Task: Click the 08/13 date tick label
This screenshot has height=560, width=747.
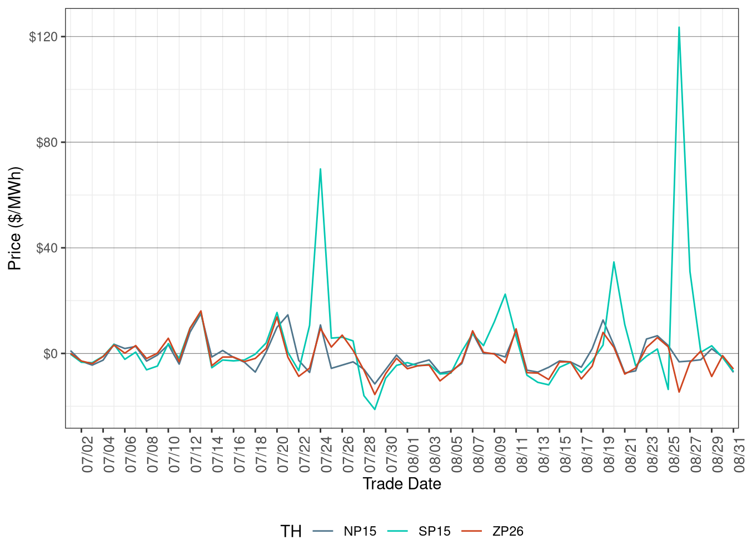Action: pos(544,454)
